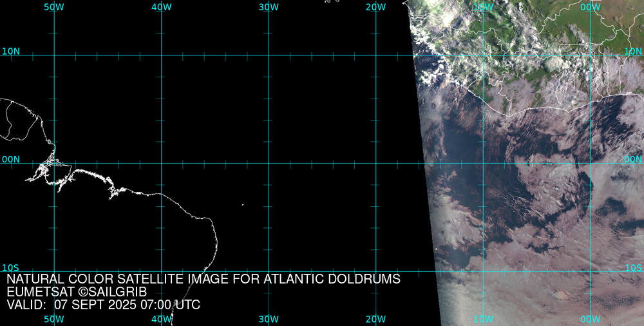644x326 pixels.
Task: Select the 30W label along the bottom edge
Action: click(x=269, y=320)
